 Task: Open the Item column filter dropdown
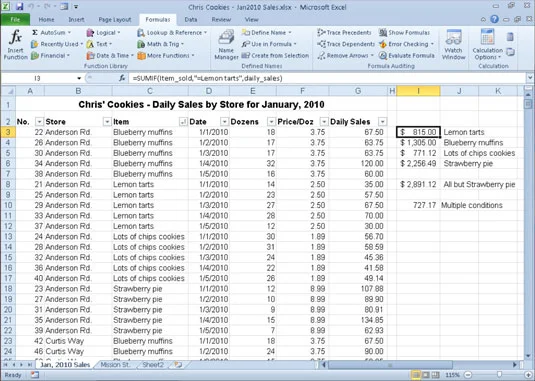point(183,122)
